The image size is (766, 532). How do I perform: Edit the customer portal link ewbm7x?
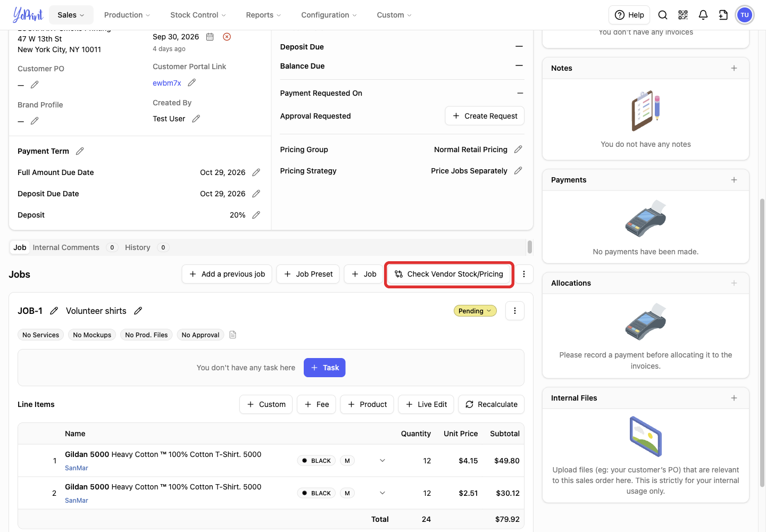(192, 82)
